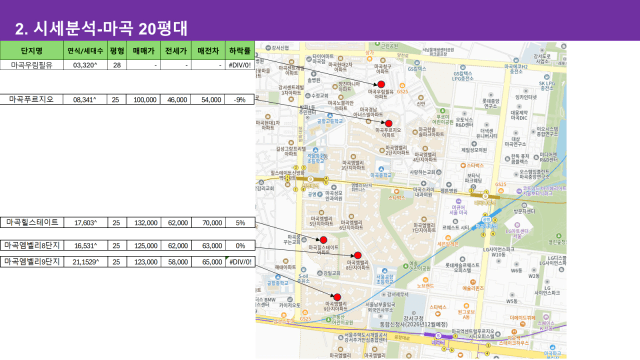Click the blue 마곡중학교 school icon
Screen dimensions: 640x360
pyautogui.click(x=381, y=169)
